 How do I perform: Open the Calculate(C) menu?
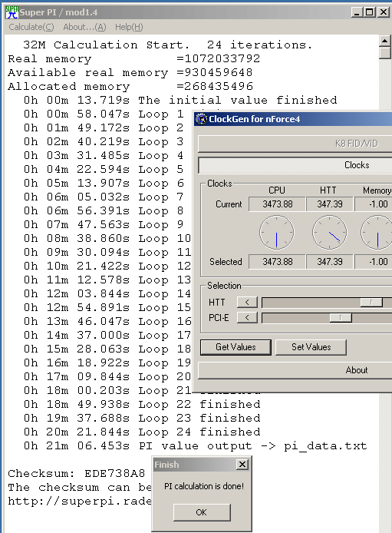31,27
